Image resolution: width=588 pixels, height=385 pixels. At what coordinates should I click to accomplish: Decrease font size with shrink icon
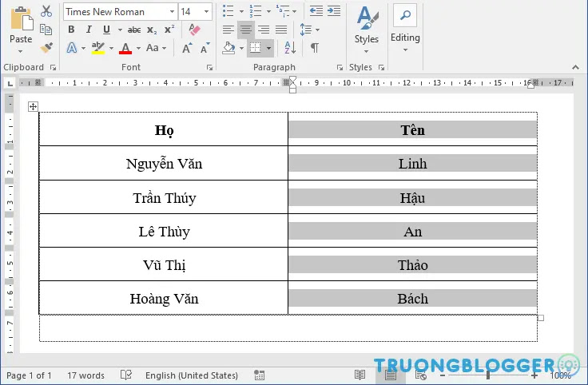(x=205, y=48)
